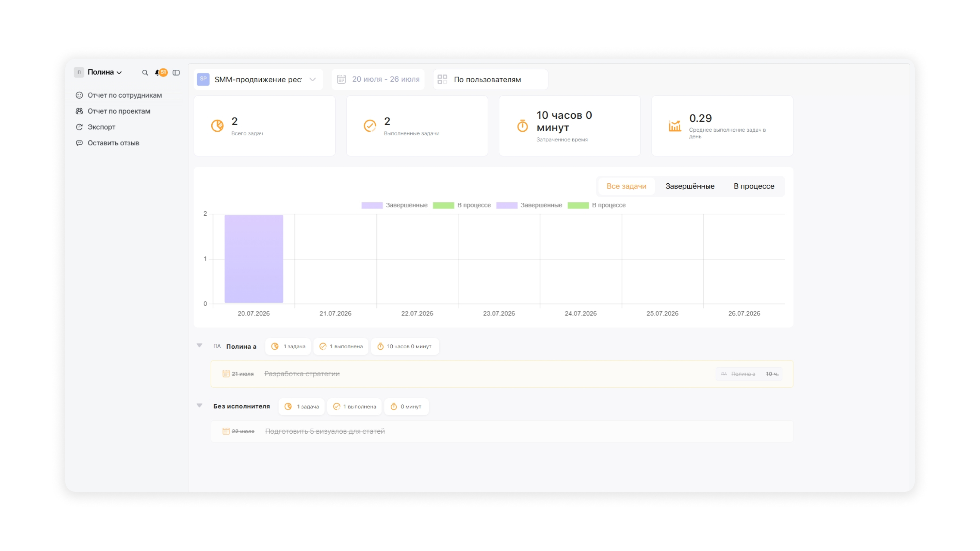
Task: Click the grid icon beside По пользователям
Action: tap(442, 80)
